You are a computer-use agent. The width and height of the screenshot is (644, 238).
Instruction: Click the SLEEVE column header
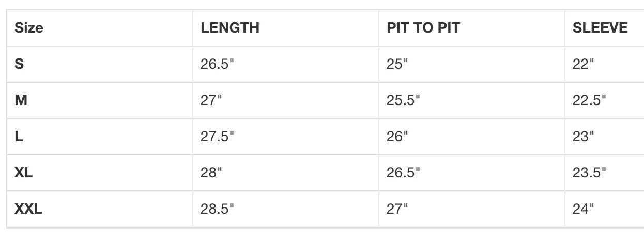(600, 28)
